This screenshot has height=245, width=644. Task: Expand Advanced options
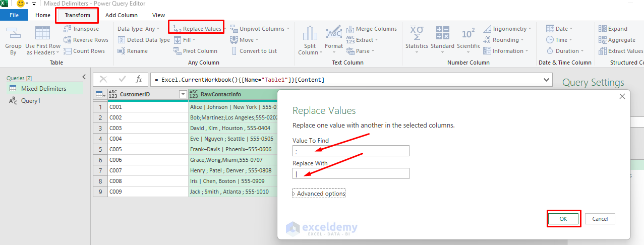(319, 194)
